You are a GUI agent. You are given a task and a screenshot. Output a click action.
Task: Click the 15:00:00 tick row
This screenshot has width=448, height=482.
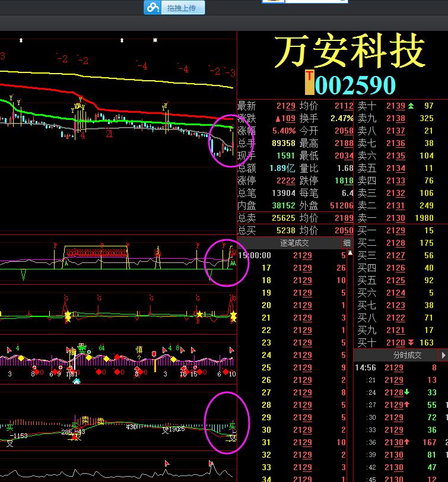tap(292, 255)
